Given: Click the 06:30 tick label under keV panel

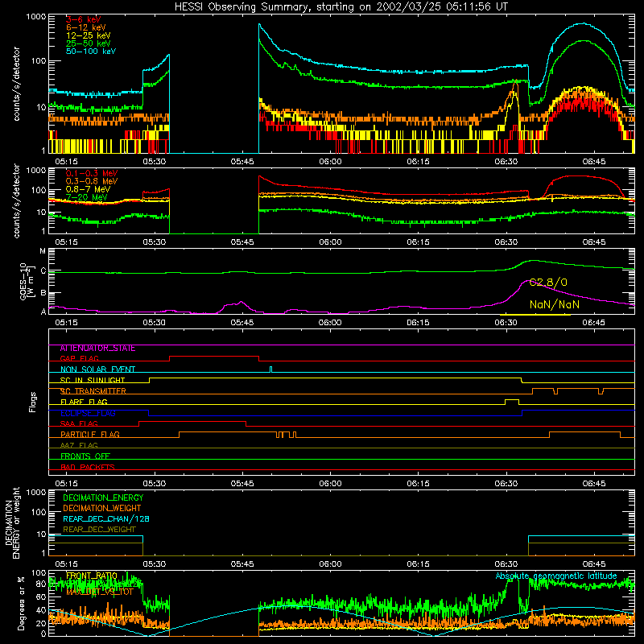Looking at the screenshot, I should click(x=506, y=162).
